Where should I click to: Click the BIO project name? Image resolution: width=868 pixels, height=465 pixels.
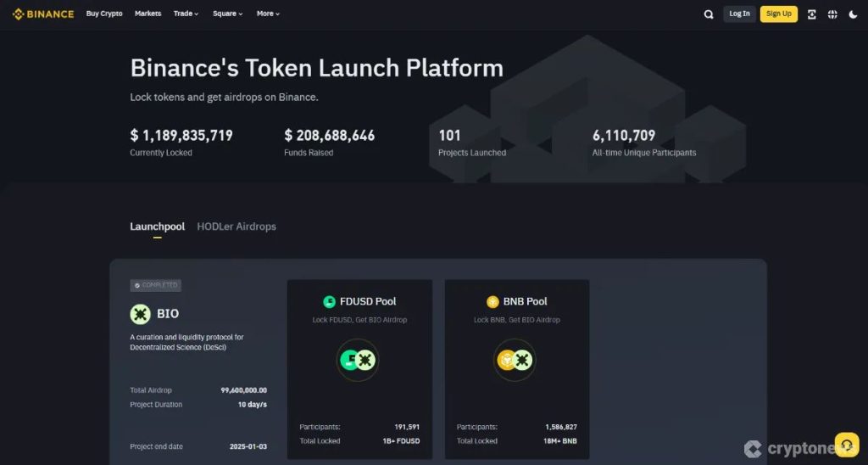point(168,314)
